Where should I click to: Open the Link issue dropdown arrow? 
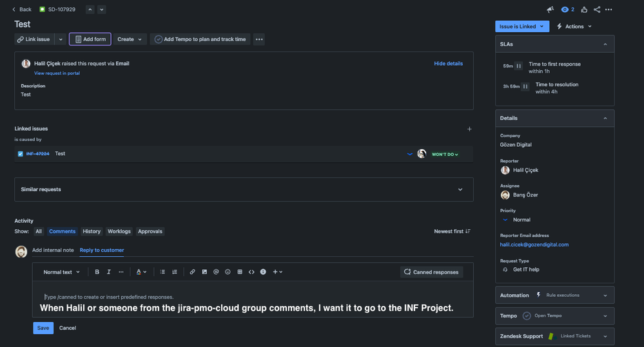[61, 39]
